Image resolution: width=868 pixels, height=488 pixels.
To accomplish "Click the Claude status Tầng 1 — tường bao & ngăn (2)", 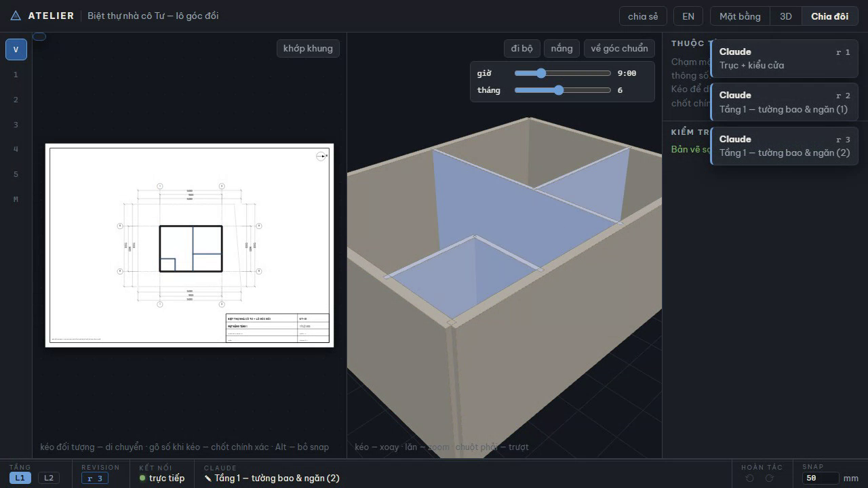I will click(277, 479).
